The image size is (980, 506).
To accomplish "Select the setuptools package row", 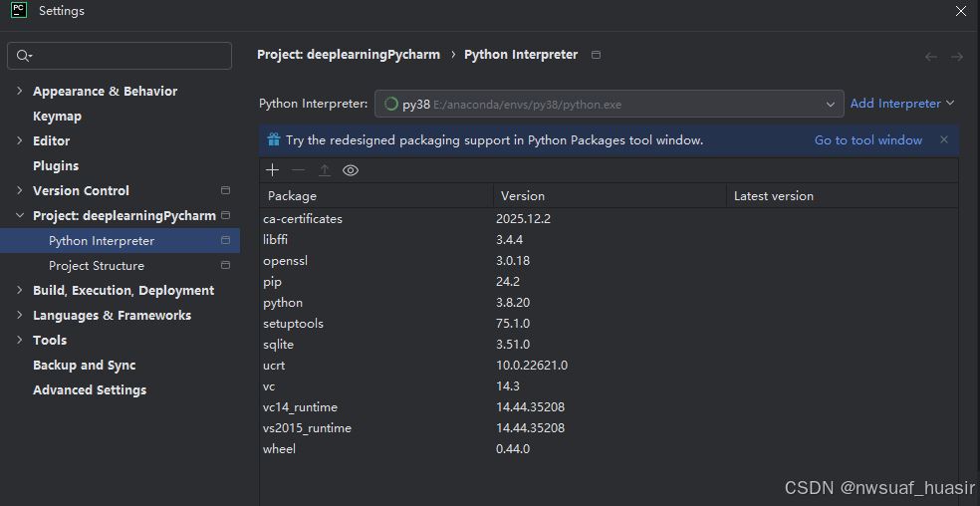I will (x=293, y=324).
